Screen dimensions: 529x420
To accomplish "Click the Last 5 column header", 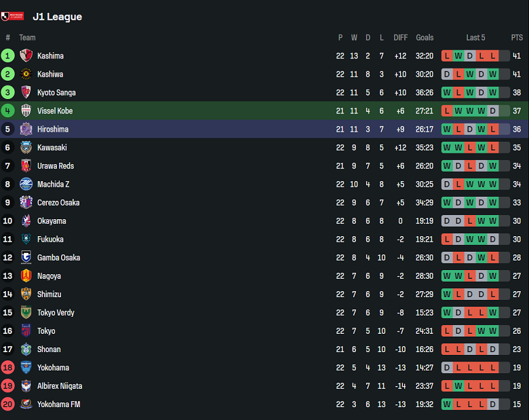I will (x=475, y=37).
